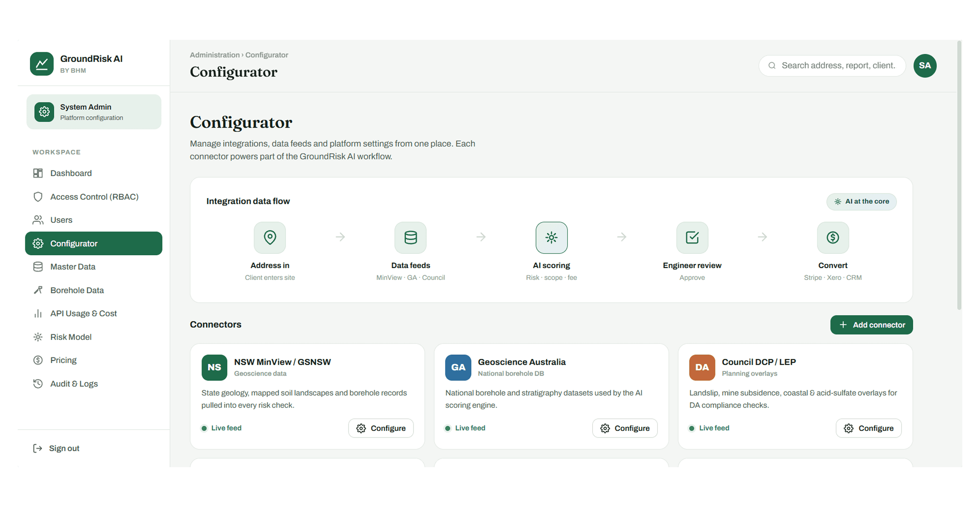Go to Users in the sidebar
980x507 pixels.
pyautogui.click(x=94, y=220)
